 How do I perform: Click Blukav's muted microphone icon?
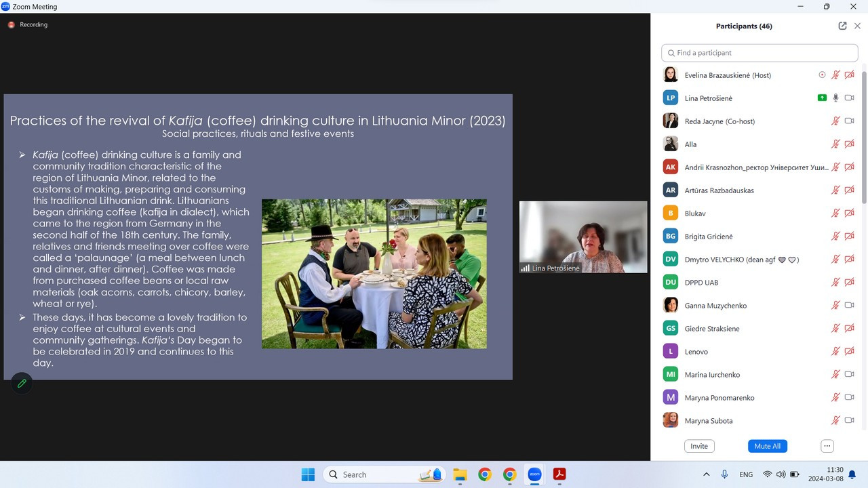point(836,213)
